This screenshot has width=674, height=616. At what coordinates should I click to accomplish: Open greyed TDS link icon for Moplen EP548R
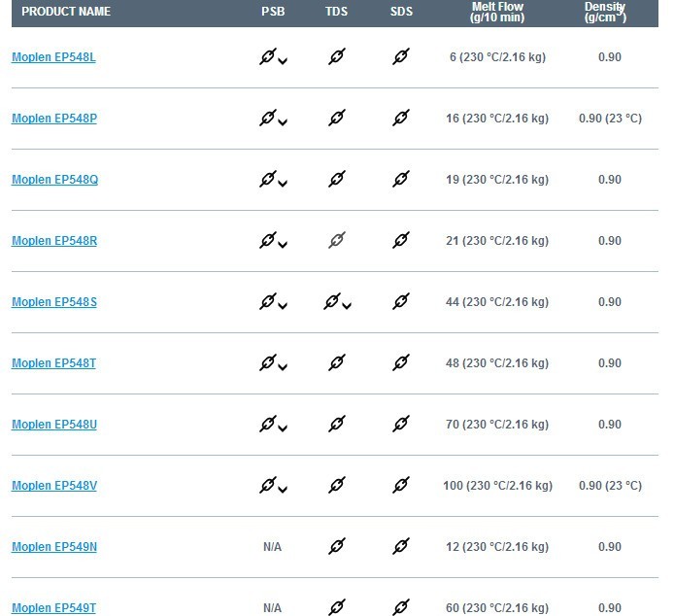(x=337, y=240)
